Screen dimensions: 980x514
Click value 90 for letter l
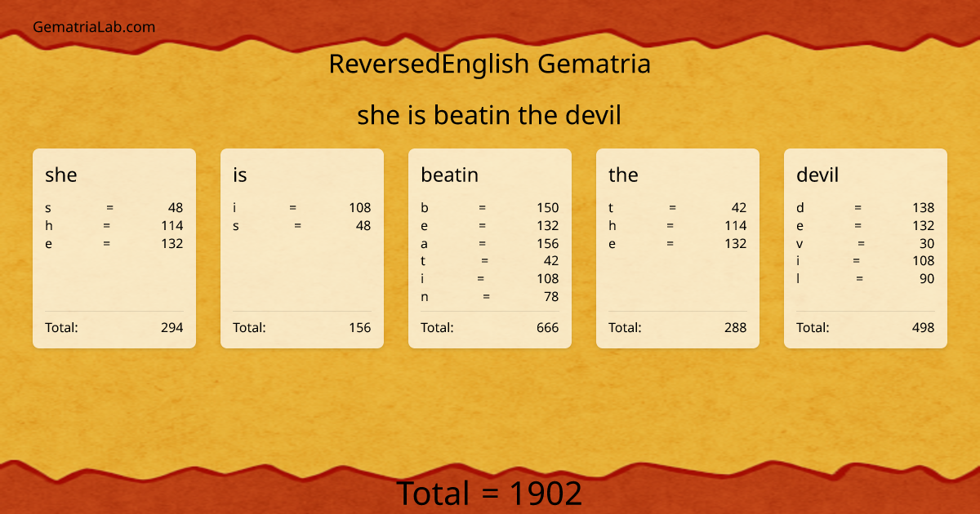(927, 279)
